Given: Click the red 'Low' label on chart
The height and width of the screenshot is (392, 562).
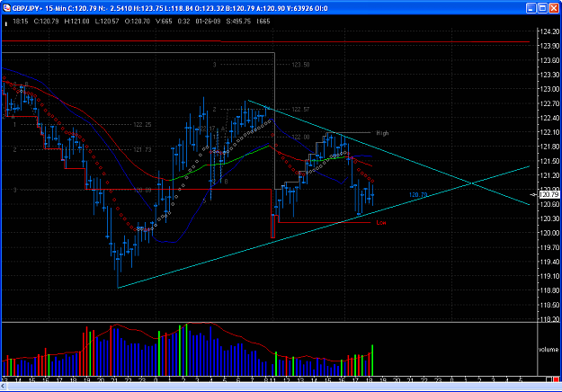Looking at the screenshot, I should click(x=381, y=222).
